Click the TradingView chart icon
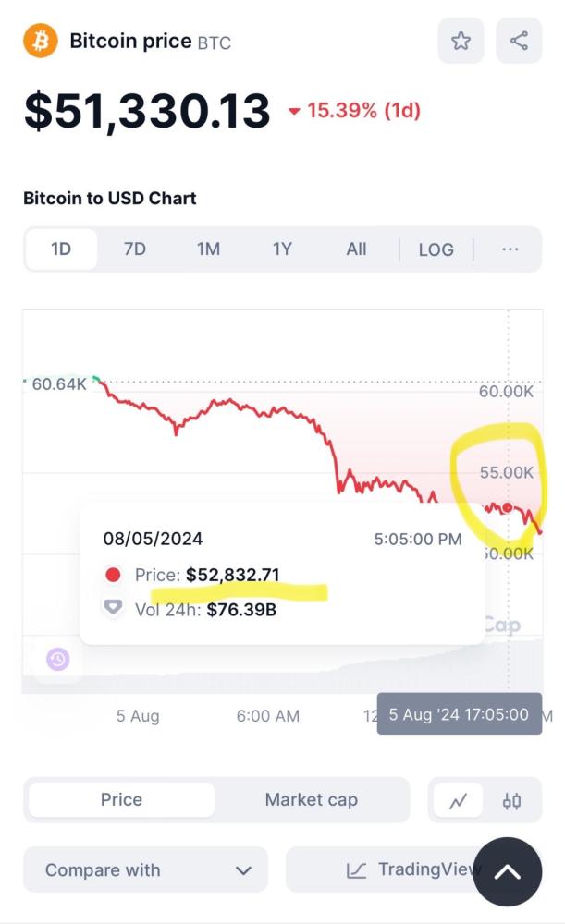Screen dimensions: 565x924 click(356, 870)
